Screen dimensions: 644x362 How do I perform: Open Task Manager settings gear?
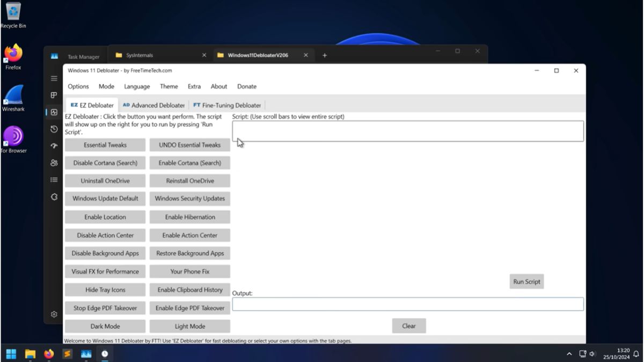54,314
